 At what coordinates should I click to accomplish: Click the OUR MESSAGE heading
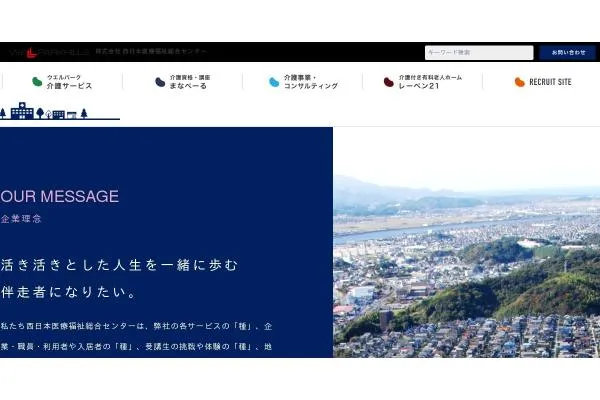[60, 196]
